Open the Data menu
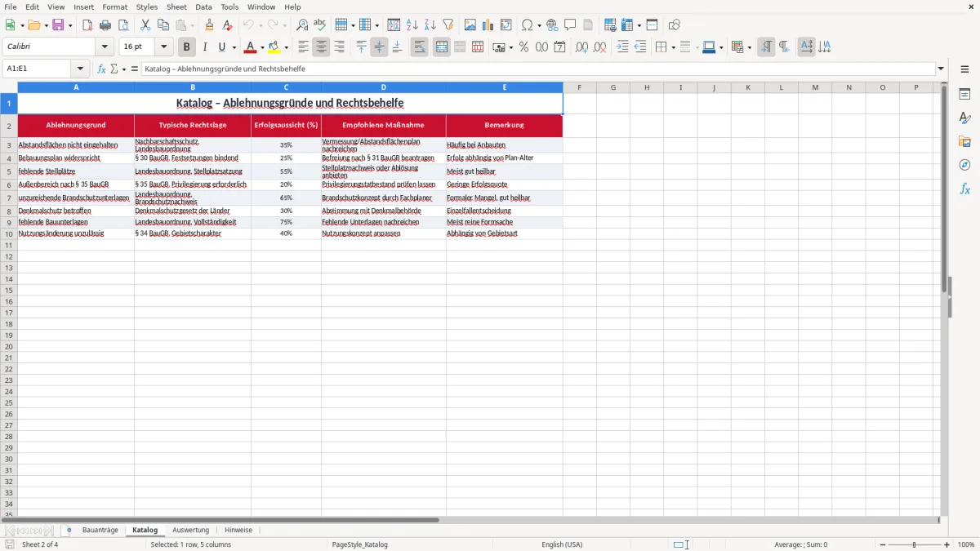Screen dimensions: 980x551 click(203, 7)
